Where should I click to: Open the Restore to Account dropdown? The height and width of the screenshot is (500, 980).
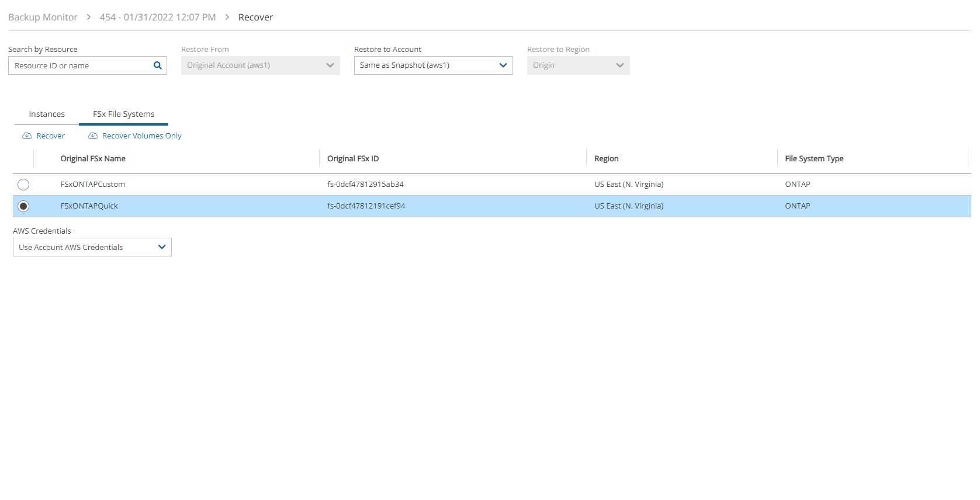[433, 65]
